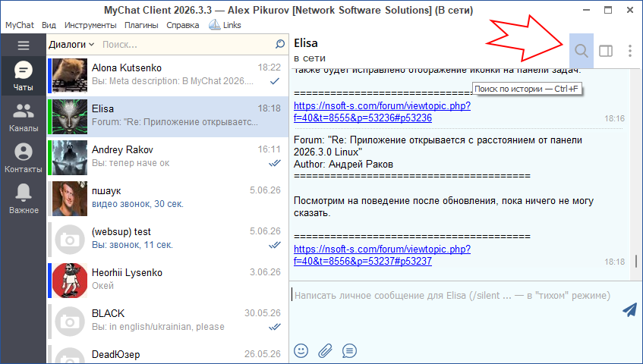Open the three-dot chat options menu
The image size is (643, 364).
pos(630,51)
